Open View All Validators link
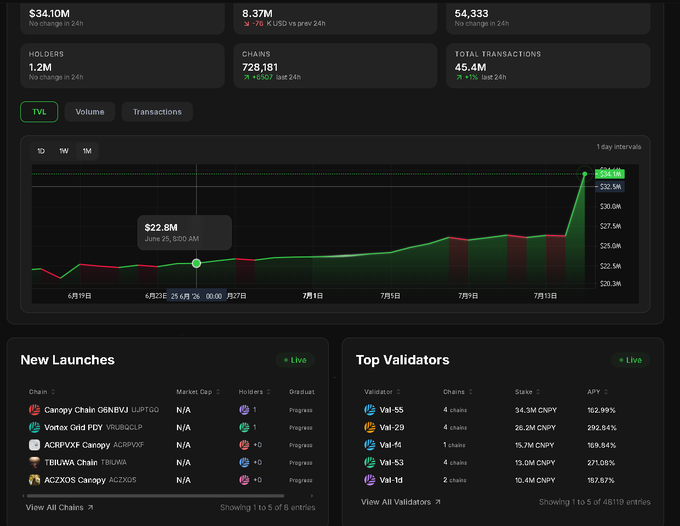Viewport: 680px width, 526px height. pyautogui.click(x=401, y=502)
